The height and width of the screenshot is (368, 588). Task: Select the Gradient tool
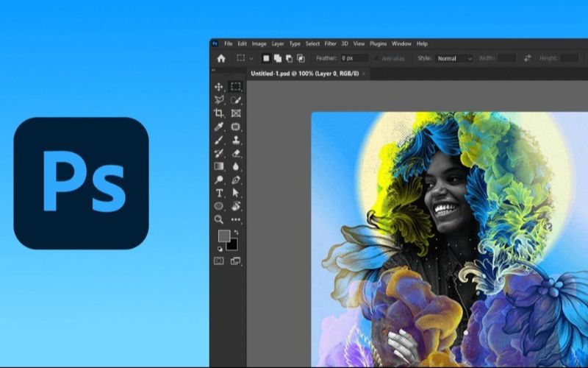219,166
